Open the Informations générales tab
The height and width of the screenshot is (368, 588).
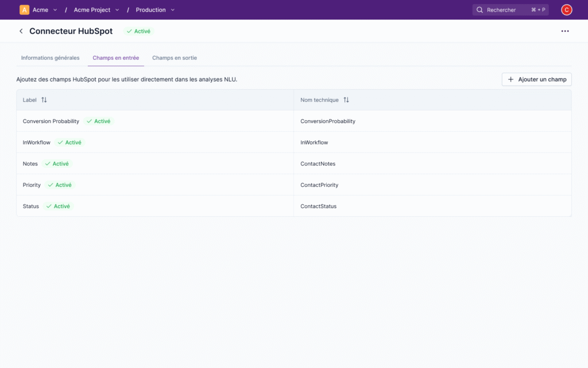pyautogui.click(x=50, y=57)
